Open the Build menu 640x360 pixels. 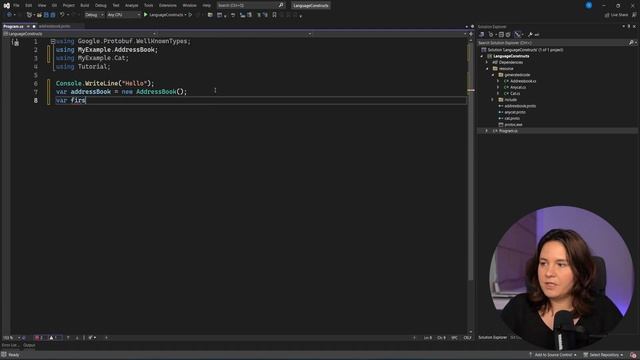pos(84,5)
